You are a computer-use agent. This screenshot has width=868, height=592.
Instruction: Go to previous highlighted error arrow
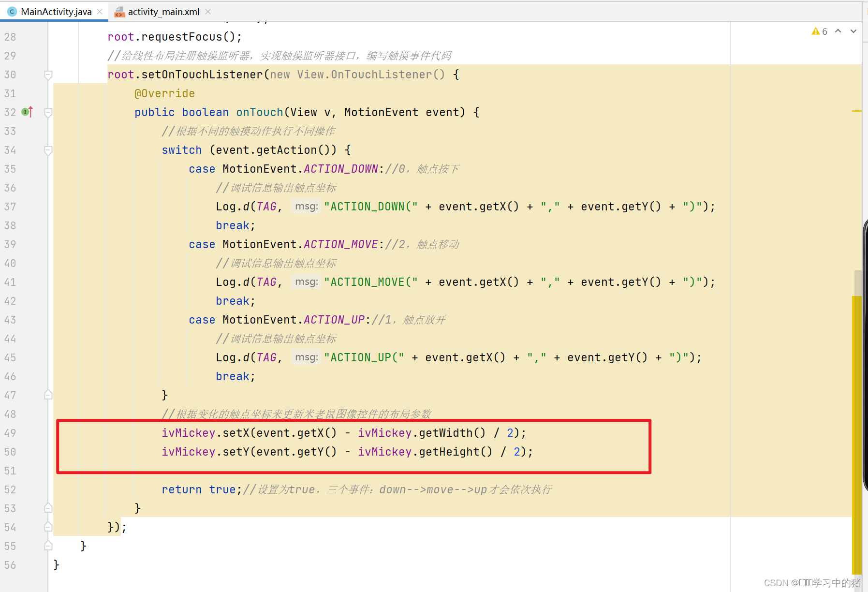click(838, 31)
